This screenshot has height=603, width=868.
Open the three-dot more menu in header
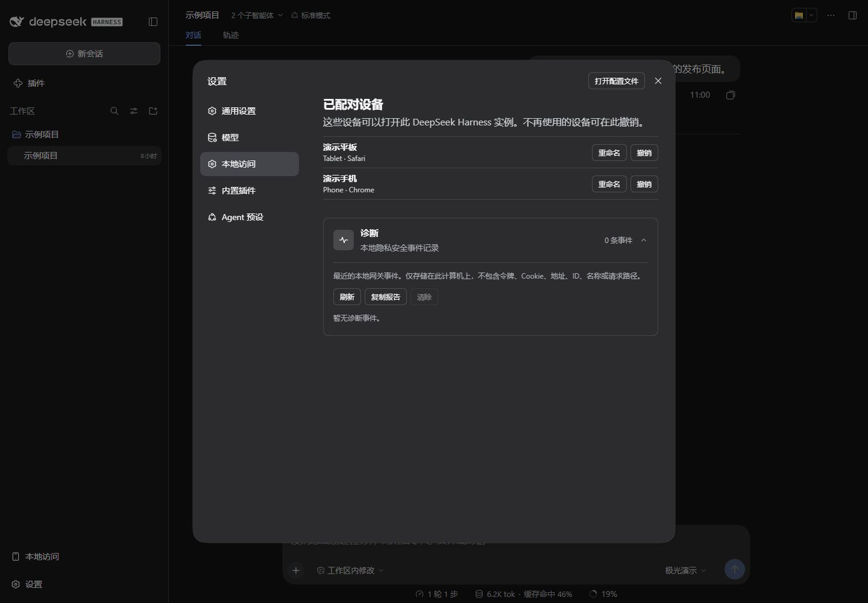click(831, 16)
